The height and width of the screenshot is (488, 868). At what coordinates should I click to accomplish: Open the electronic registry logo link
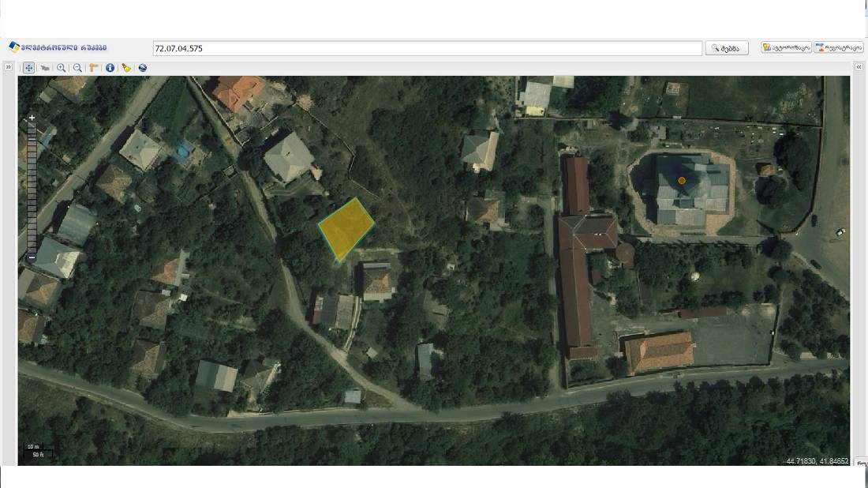point(58,47)
